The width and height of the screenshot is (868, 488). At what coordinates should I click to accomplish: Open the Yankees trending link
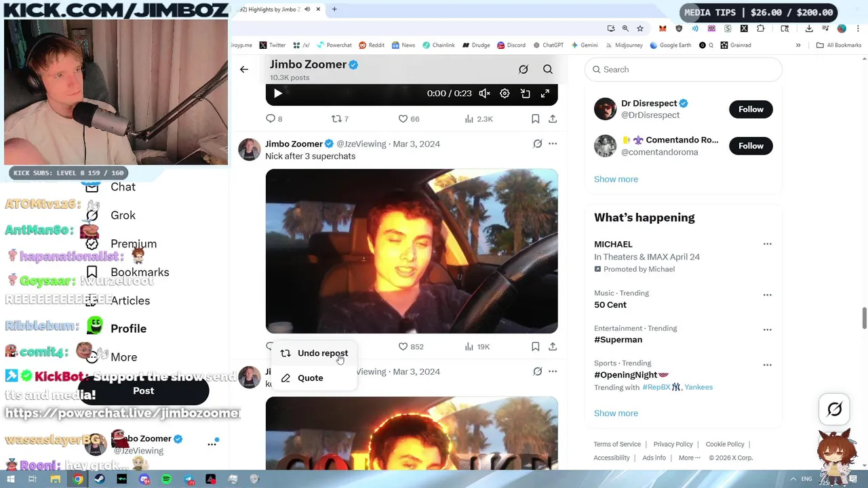(x=698, y=387)
